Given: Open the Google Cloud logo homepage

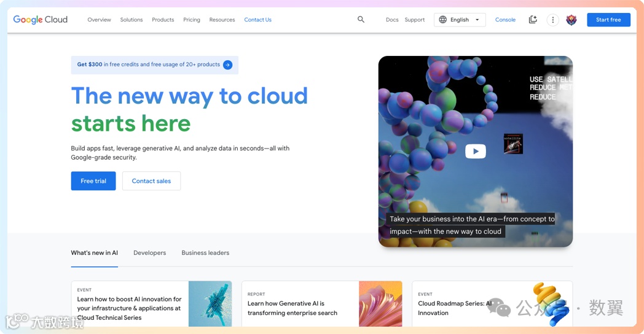Looking at the screenshot, I should 41,20.
